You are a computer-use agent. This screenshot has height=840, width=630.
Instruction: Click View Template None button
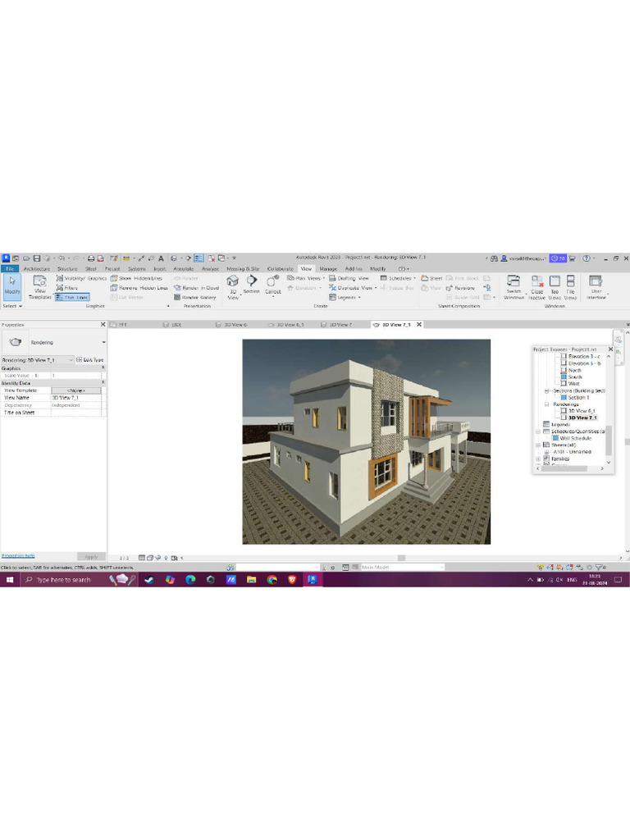[76, 390]
